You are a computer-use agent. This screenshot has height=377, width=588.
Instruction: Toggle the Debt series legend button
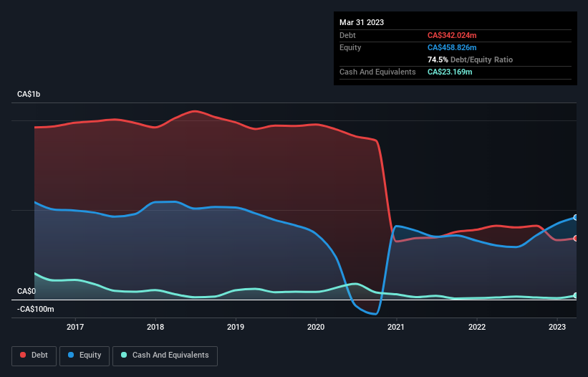tap(34, 355)
